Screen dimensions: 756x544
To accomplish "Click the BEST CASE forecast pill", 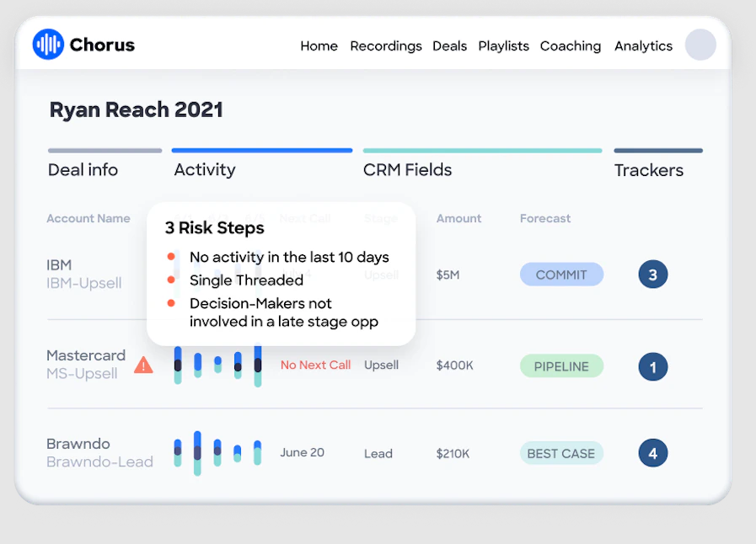I will pos(561,453).
